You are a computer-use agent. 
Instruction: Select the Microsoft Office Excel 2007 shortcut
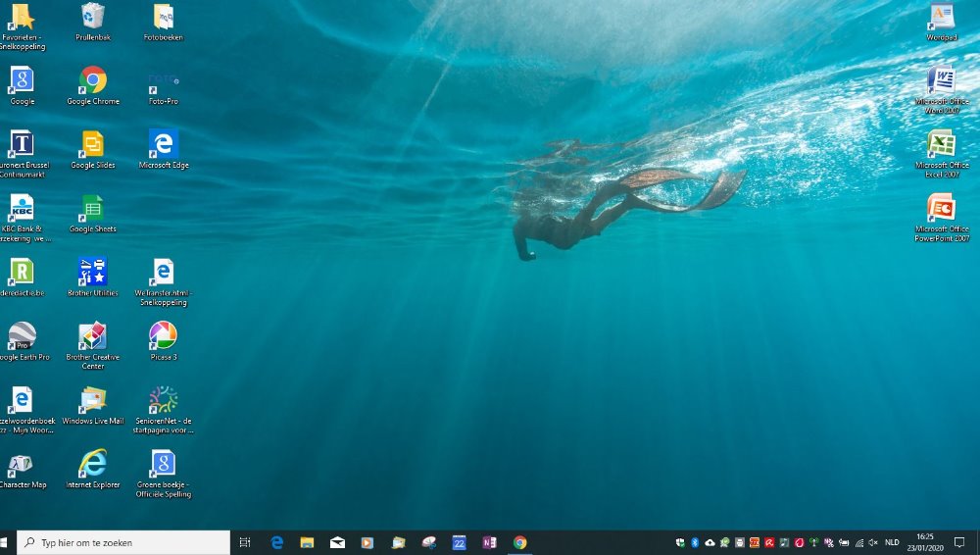click(941, 145)
